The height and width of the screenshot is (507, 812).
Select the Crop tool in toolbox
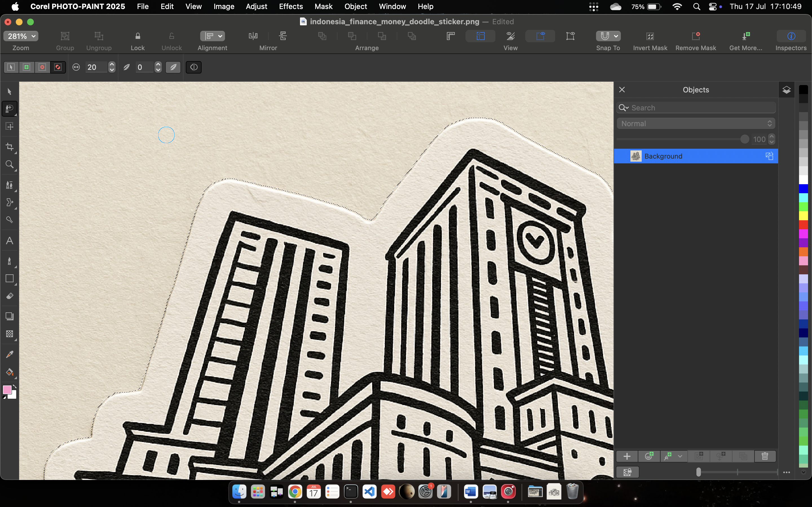(9, 147)
